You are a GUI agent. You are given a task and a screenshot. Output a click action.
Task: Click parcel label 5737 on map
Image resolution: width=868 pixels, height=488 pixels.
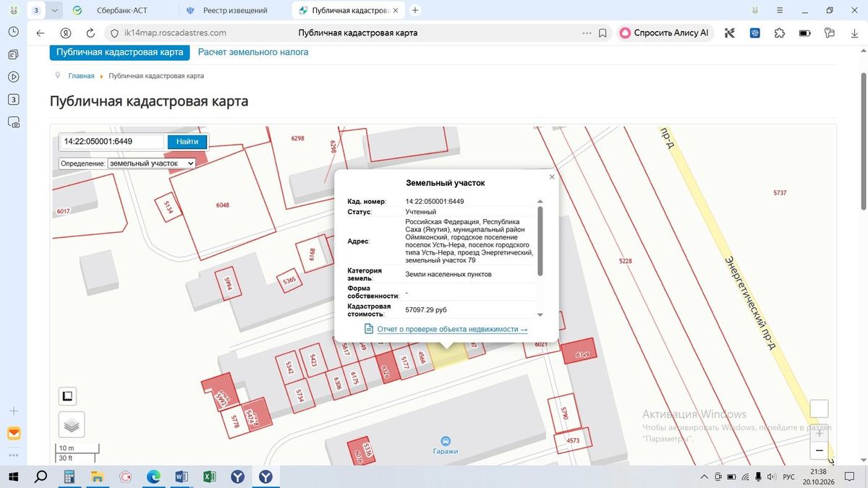point(780,193)
